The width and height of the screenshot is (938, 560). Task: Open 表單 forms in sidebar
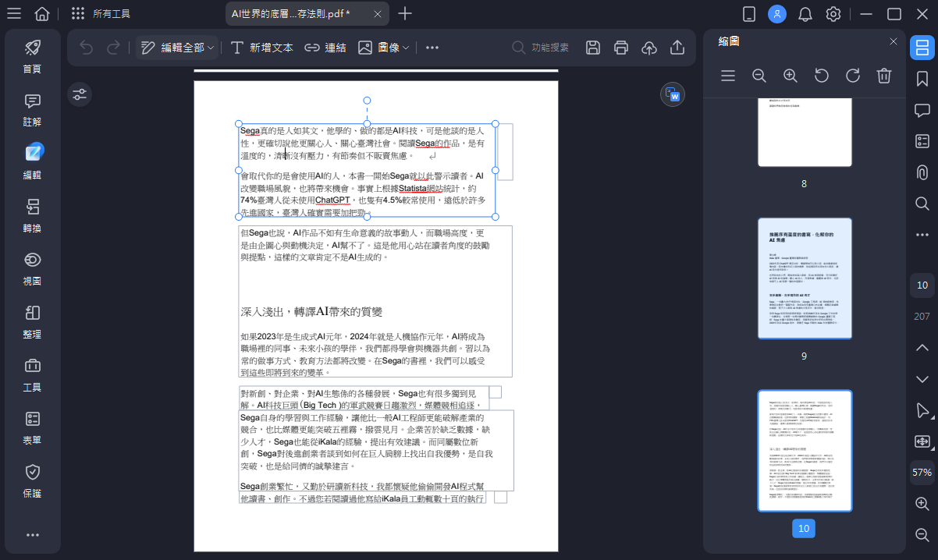(x=32, y=427)
